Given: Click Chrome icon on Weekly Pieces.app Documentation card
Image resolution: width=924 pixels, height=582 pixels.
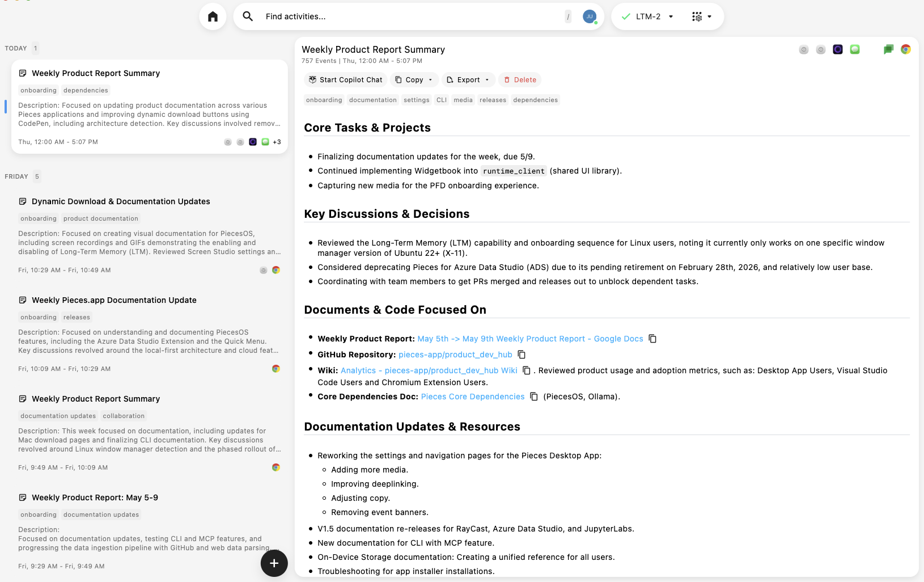Looking at the screenshot, I should (276, 369).
